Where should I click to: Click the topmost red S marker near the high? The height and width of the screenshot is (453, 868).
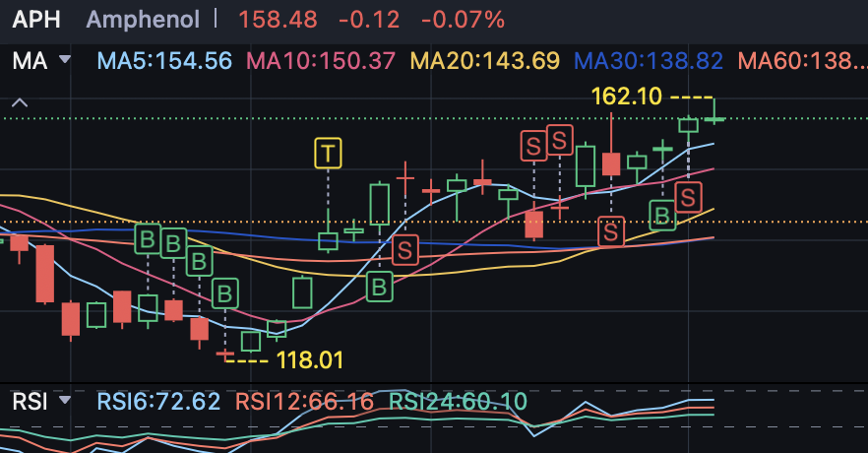(x=560, y=140)
